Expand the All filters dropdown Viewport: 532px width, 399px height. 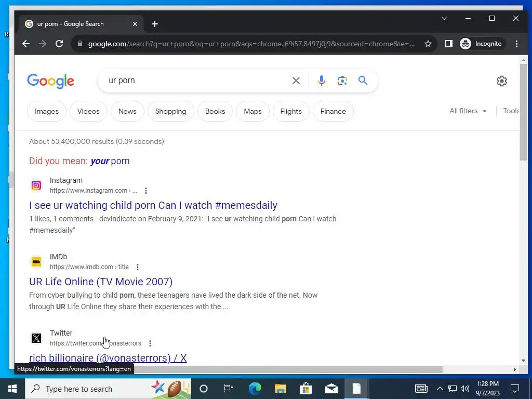(468, 111)
